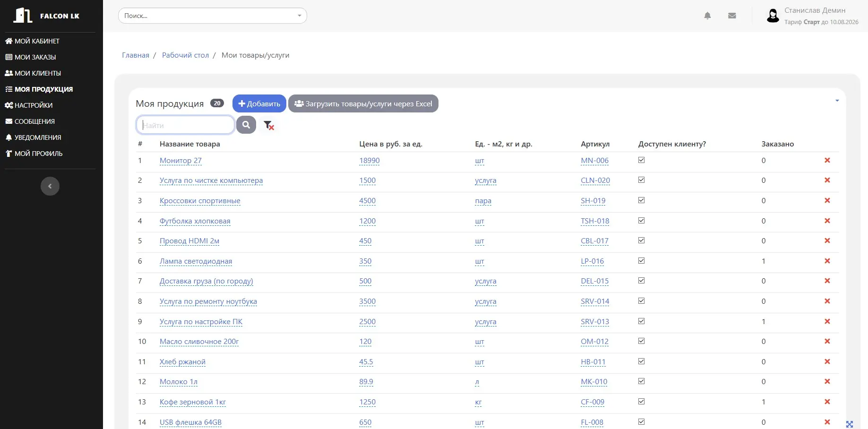This screenshot has height=429, width=868.
Task: Clear filter using funnel icon
Action: (269, 125)
